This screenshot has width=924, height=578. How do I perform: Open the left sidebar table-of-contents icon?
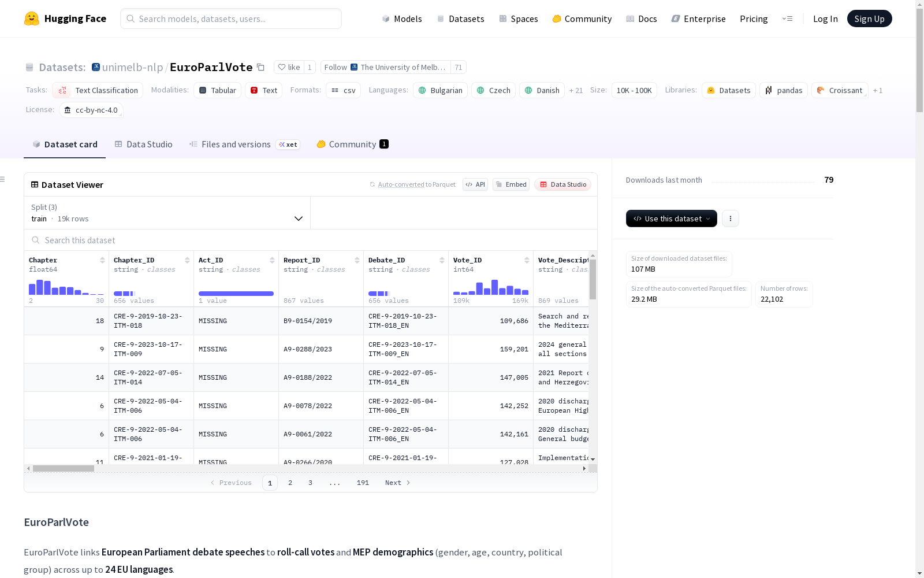(x=3, y=179)
